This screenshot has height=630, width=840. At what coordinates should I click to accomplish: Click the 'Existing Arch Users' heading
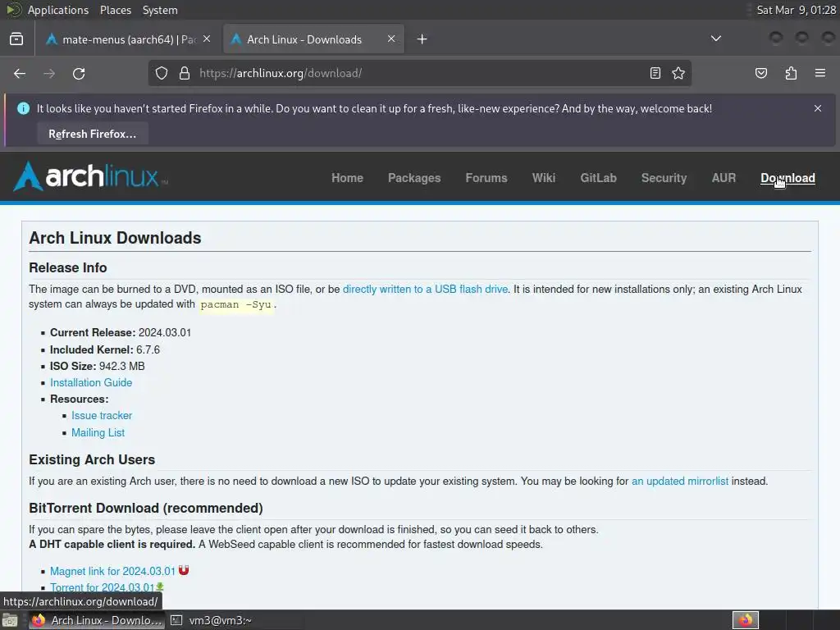point(92,459)
